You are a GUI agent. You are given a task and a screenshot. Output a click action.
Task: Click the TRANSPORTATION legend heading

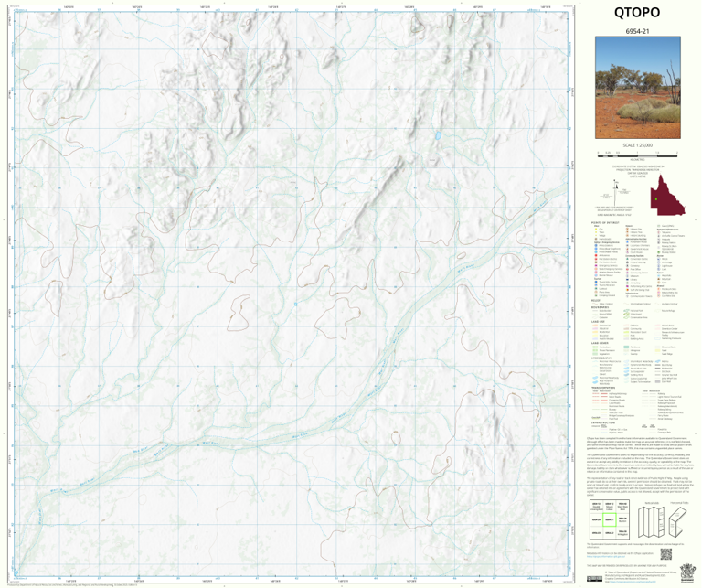click(603, 388)
